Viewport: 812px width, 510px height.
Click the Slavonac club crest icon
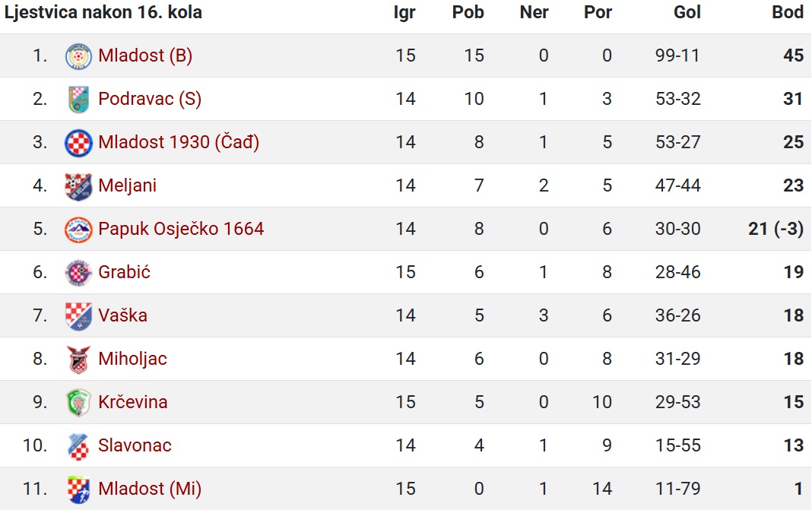[x=78, y=446]
